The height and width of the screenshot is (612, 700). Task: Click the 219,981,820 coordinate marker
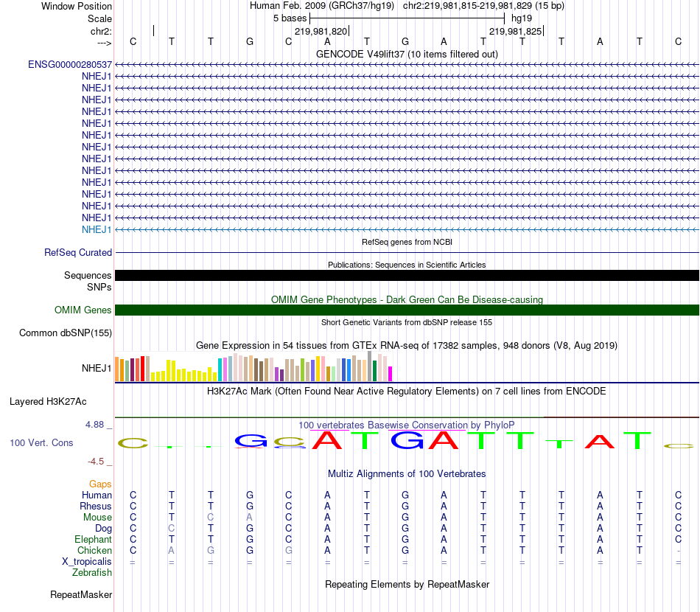[x=321, y=31]
